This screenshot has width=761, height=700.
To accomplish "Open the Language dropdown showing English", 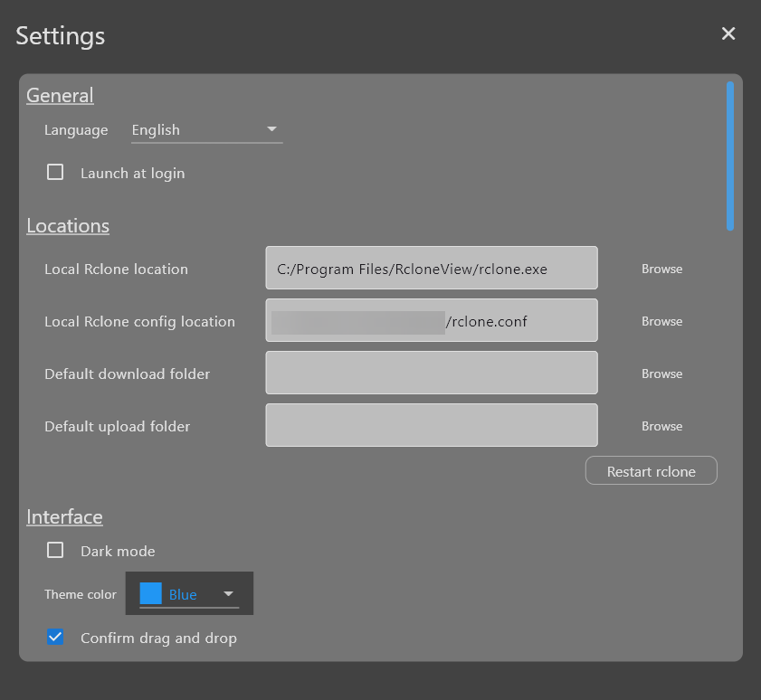I will (x=206, y=130).
